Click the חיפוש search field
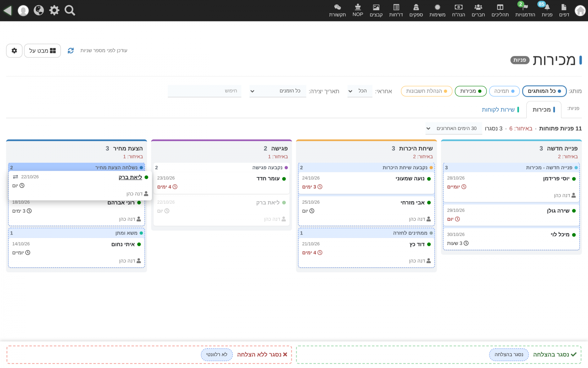 click(204, 91)
